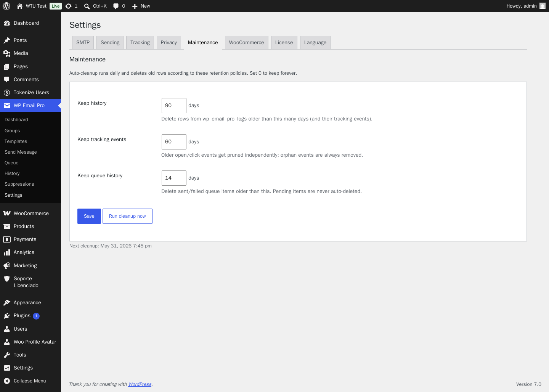Screen dimensions: 549x392
Task: Click the Collapse Menu arrow icon
Action: tap(7, 381)
